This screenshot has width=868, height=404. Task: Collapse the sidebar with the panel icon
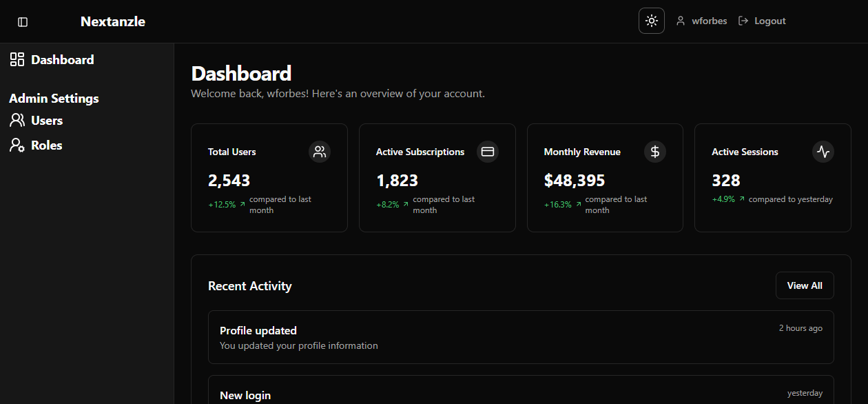coord(23,22)
